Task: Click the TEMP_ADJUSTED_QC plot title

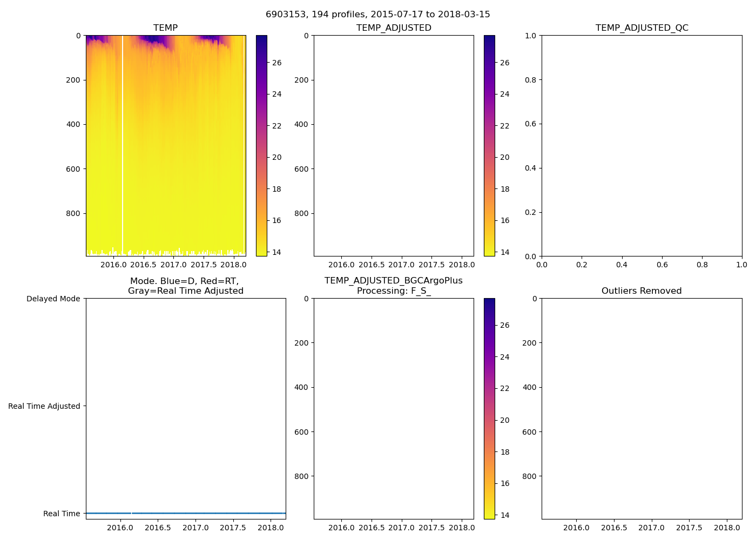Action: click(642, 28)
